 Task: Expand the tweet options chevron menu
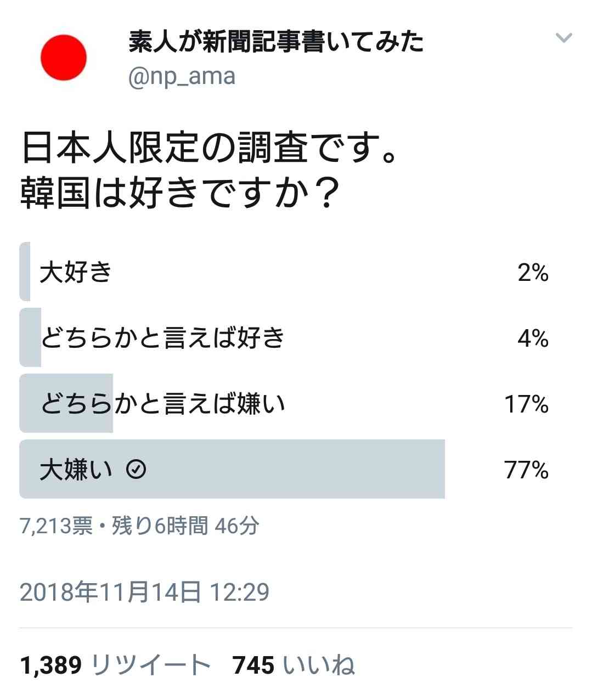(563, 38)
